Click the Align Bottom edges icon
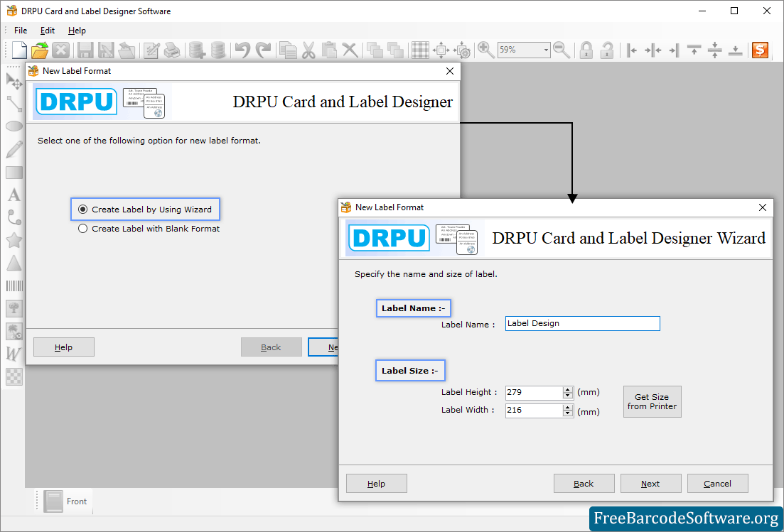The height and width of the screenshot is (532, 784). [735, 50]
